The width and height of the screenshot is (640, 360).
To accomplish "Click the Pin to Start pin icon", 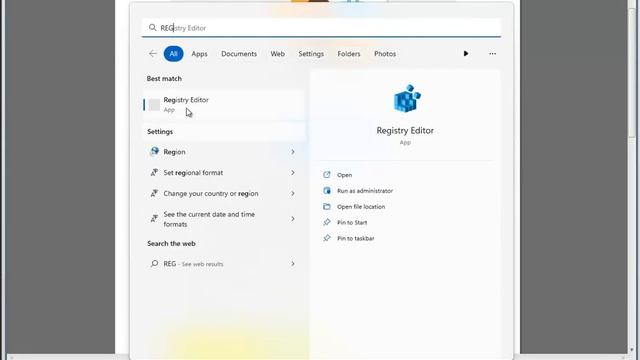I will (327, 222).
